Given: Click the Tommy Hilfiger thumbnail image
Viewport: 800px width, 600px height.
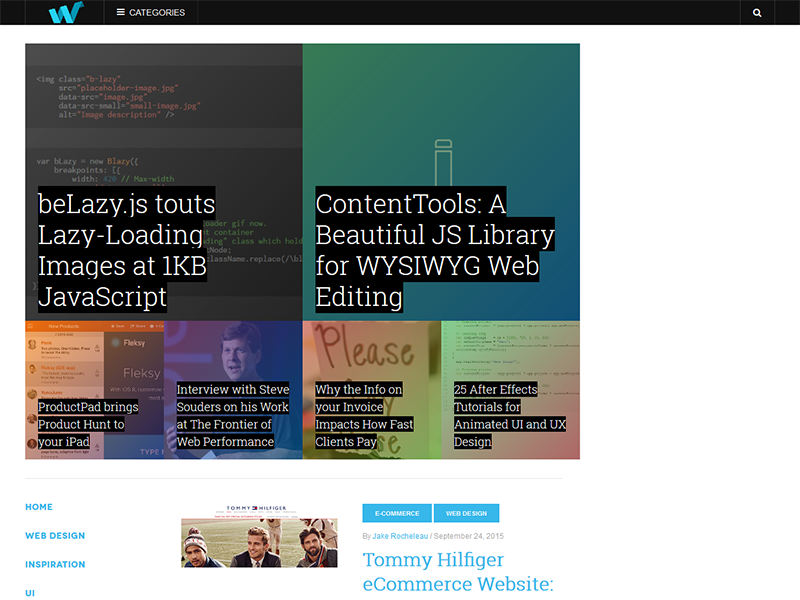Looking at the screenshot, I should pos(259,536).
